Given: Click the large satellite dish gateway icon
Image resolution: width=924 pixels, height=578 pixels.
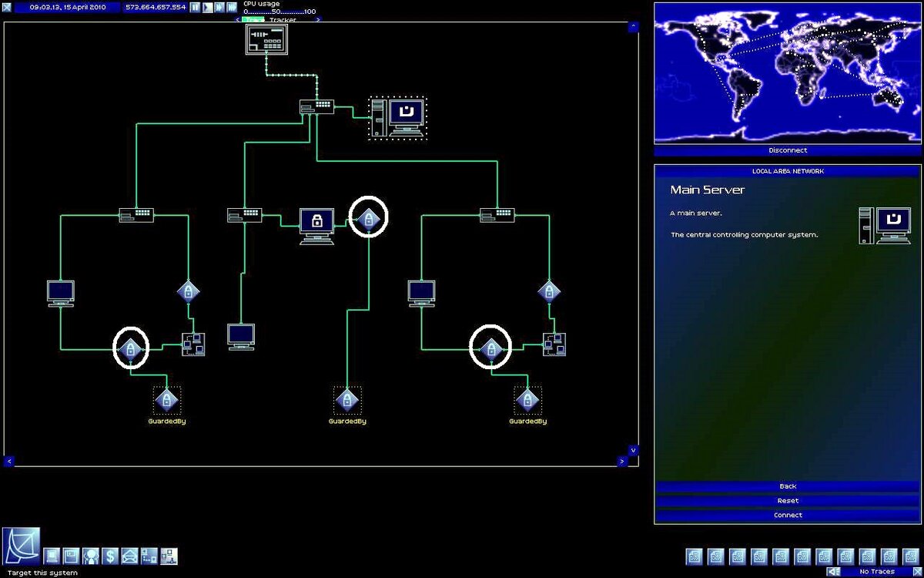Looking at the screenshot, I should [21, 546].
